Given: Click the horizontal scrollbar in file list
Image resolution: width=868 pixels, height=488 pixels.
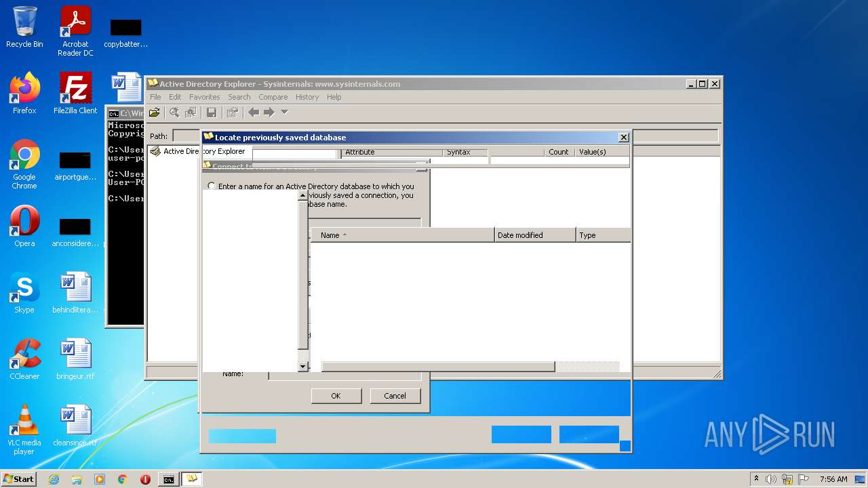Looking at the screenshot, I should pyautogui.click(x=437, y=367).
